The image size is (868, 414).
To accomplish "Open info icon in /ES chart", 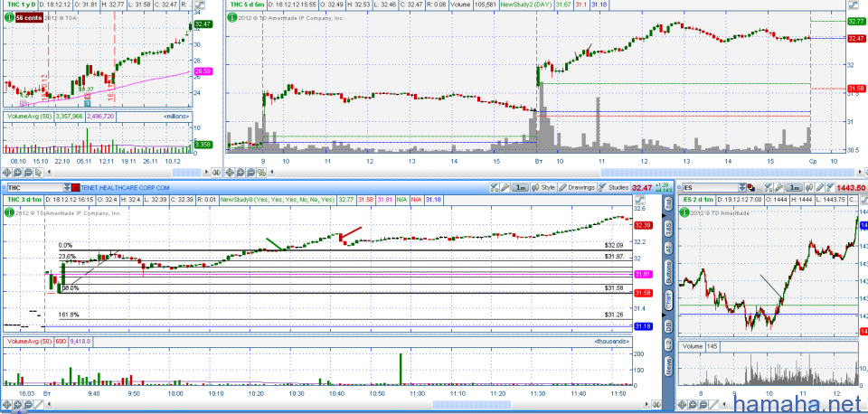I will coord(684,212).
